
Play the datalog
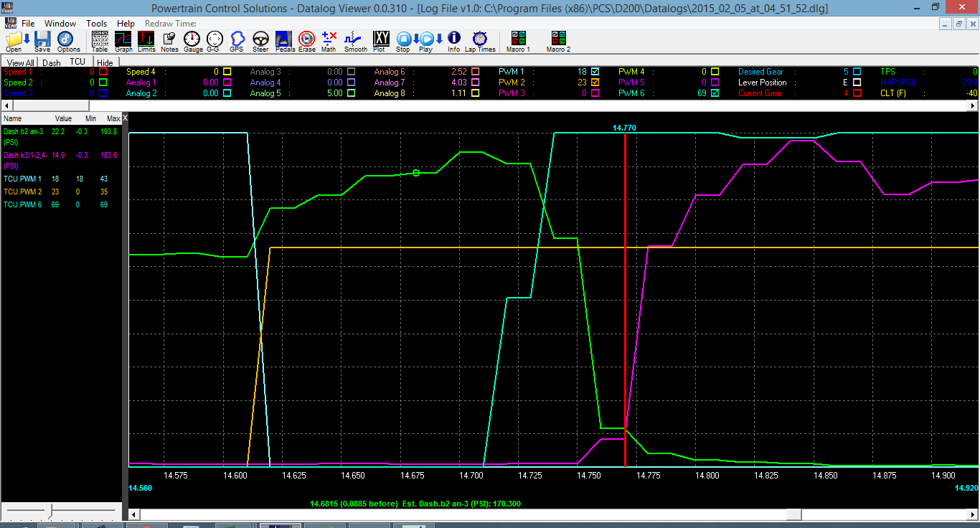426,40
